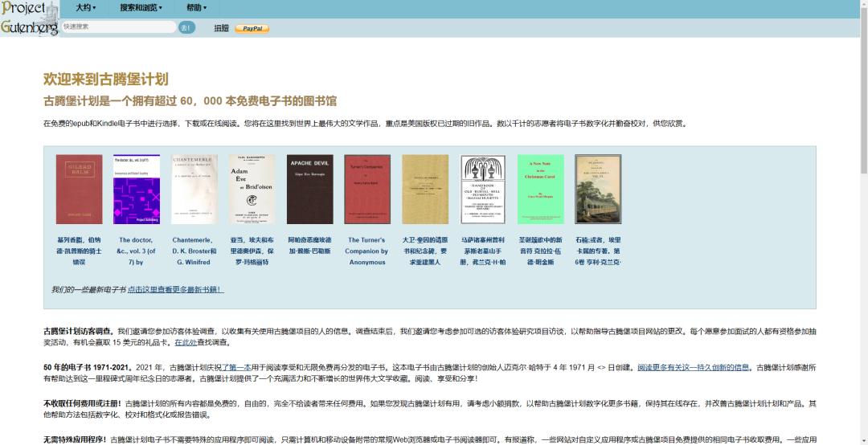Open the green Christmas Carol cover

[x=541, y=190]
